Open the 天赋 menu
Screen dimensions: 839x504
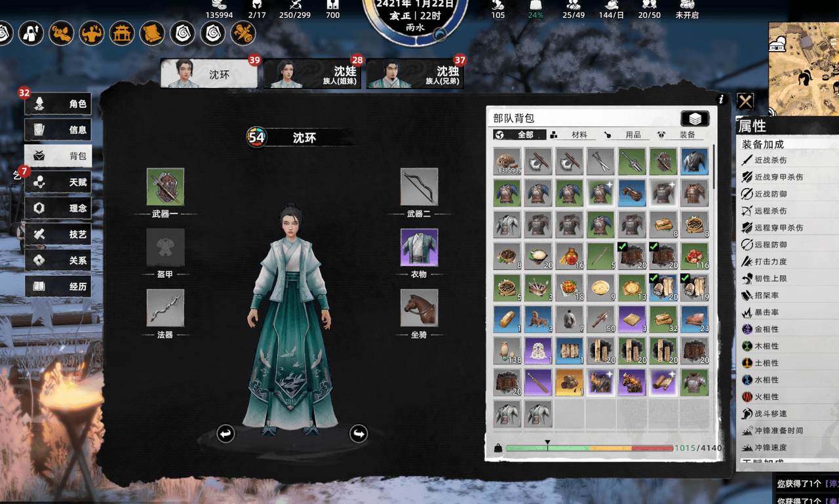click(x=58, y=182)
